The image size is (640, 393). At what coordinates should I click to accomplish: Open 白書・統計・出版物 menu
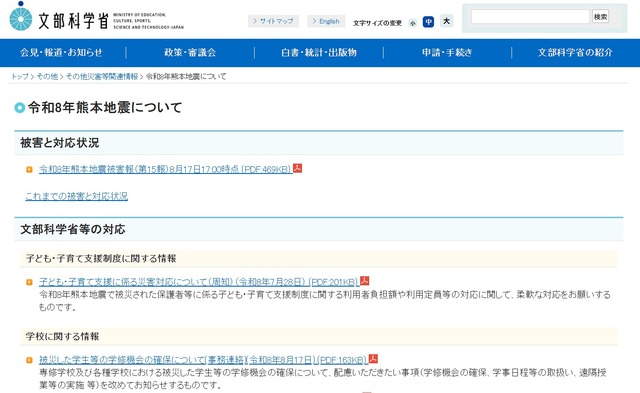pyautogui.click(x=319, y=53)
